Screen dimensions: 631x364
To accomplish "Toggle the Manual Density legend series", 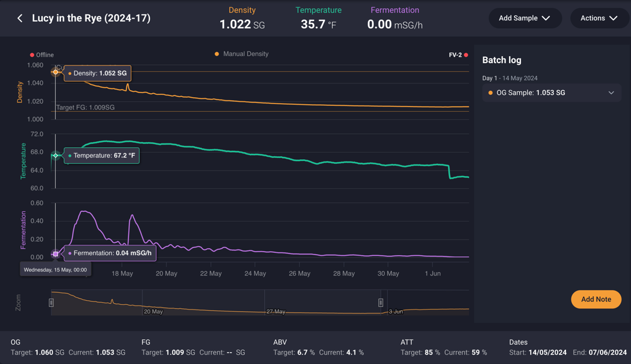I will pos(241,54).
